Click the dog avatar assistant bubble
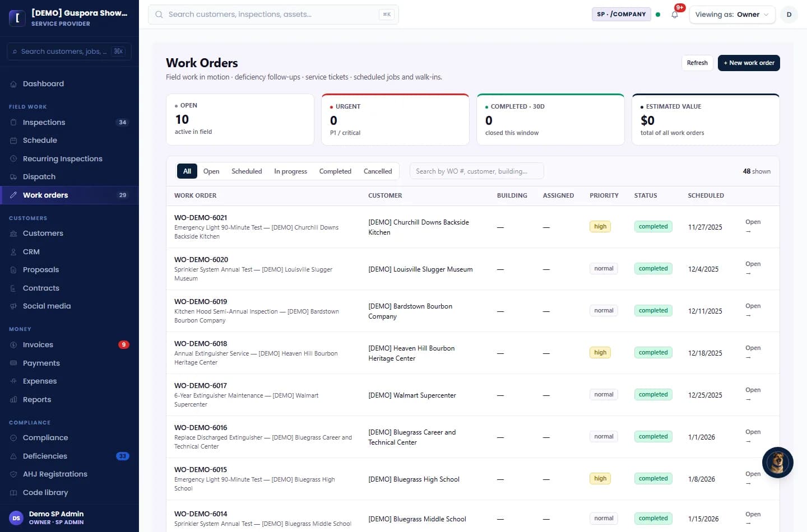This screenshot has height=532, width=807. click(x=777, y=463)
